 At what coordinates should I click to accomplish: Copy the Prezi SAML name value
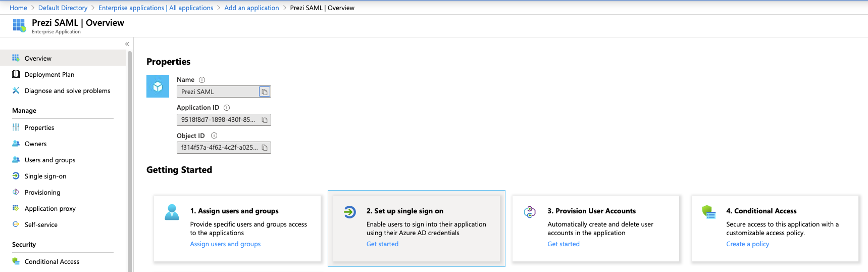pyautogui.click(x=264, y=92)
